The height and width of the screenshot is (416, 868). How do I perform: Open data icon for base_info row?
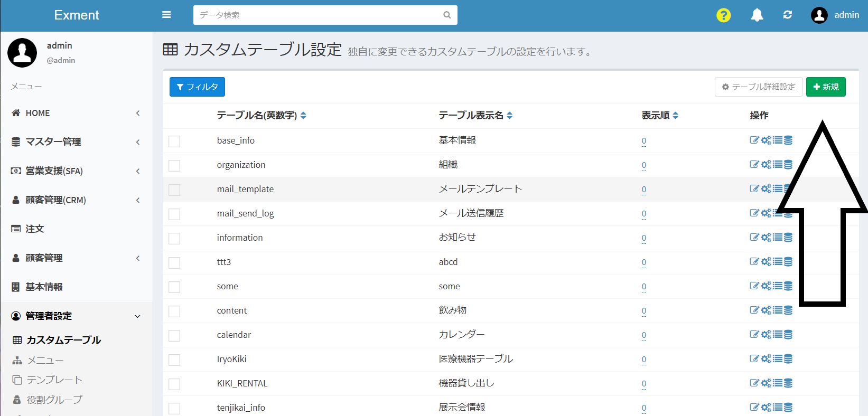(x=788, y=140)
